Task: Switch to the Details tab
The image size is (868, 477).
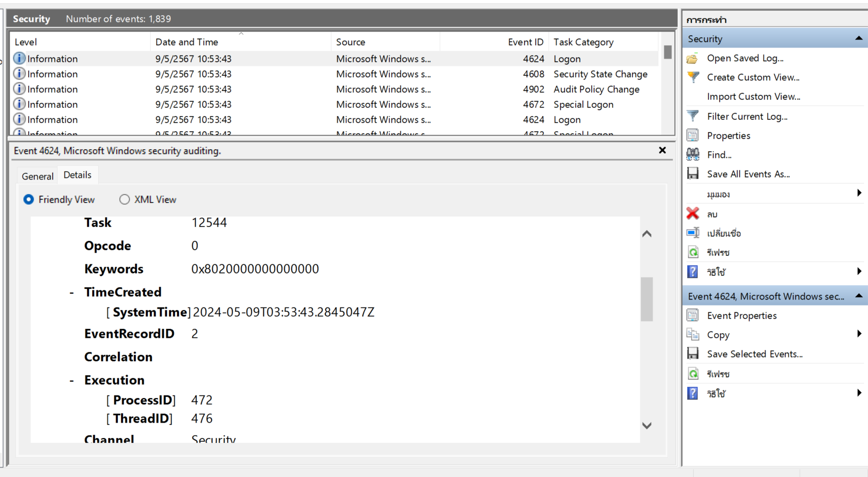Action: (77, 175)
